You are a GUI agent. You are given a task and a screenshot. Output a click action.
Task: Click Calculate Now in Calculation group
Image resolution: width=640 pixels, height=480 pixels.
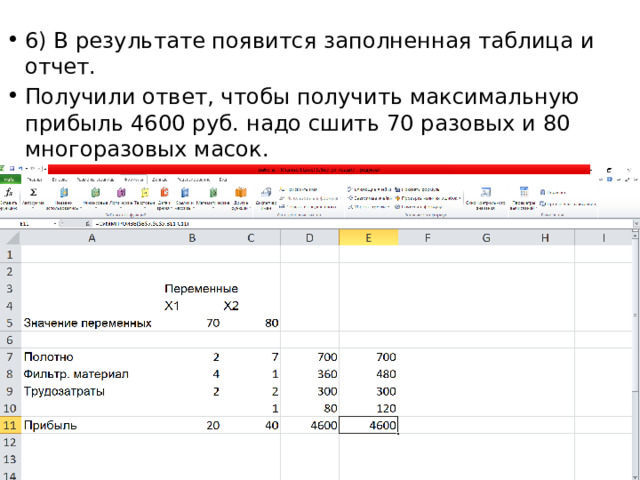(553, 192)
